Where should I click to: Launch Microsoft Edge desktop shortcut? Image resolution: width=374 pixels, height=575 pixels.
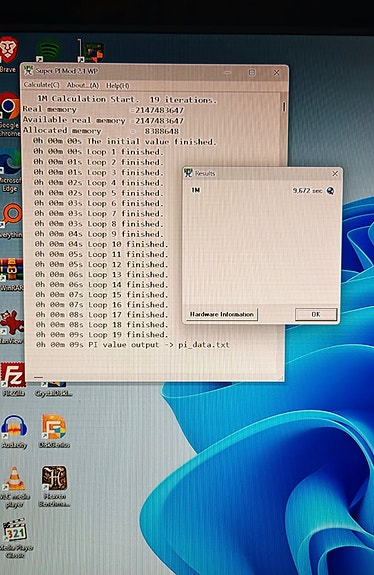[10, 172]
